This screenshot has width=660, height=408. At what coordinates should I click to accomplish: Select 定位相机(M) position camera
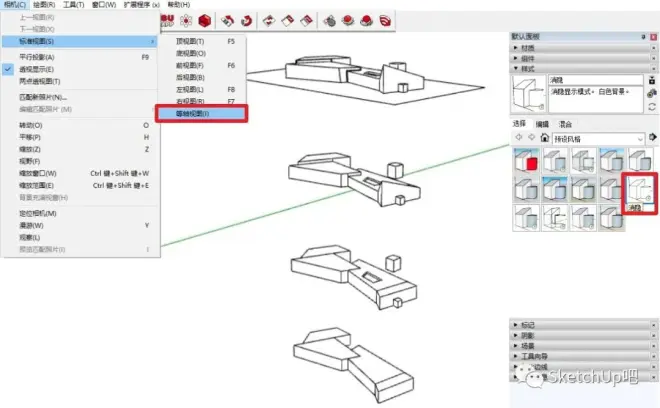(80, 213)
